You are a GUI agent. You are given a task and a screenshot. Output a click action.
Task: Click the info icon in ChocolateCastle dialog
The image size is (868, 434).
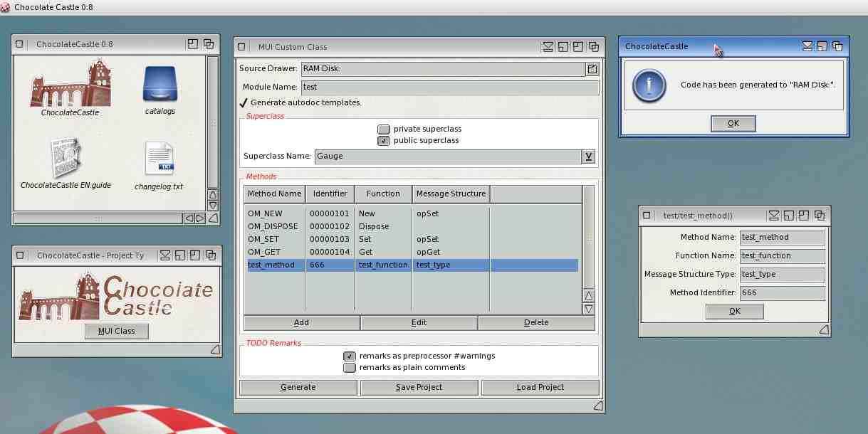(649, 85)
